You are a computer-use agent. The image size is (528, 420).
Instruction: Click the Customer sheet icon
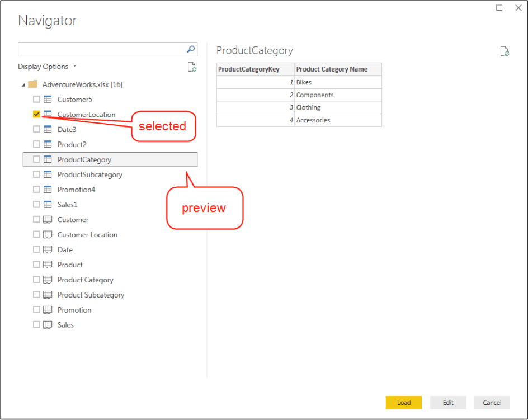coord(48,220)
